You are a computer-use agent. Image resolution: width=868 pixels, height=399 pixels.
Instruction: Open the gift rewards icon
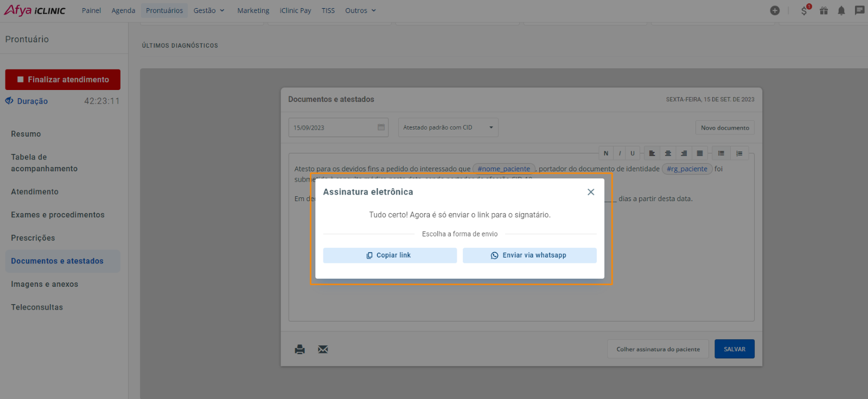click(824, 10)
